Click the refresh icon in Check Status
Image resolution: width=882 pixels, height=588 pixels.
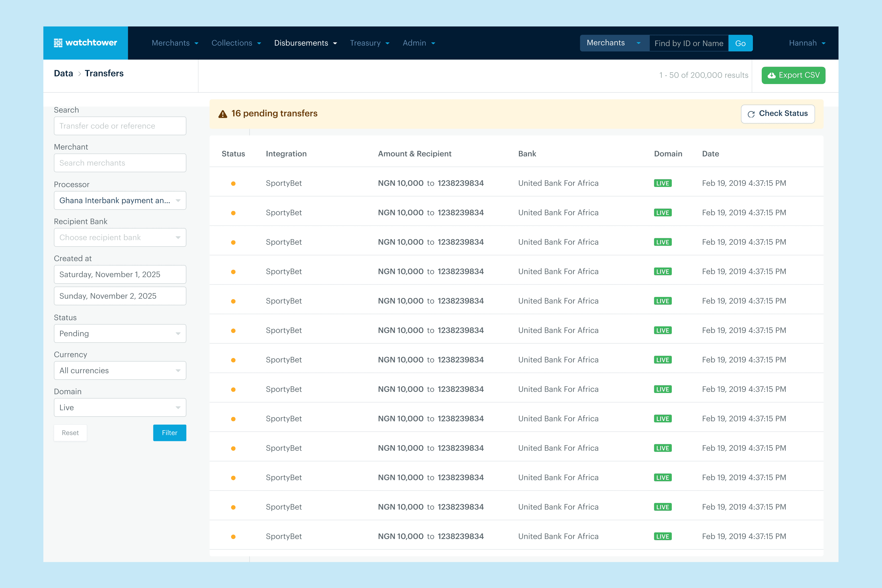coord(751,114)
